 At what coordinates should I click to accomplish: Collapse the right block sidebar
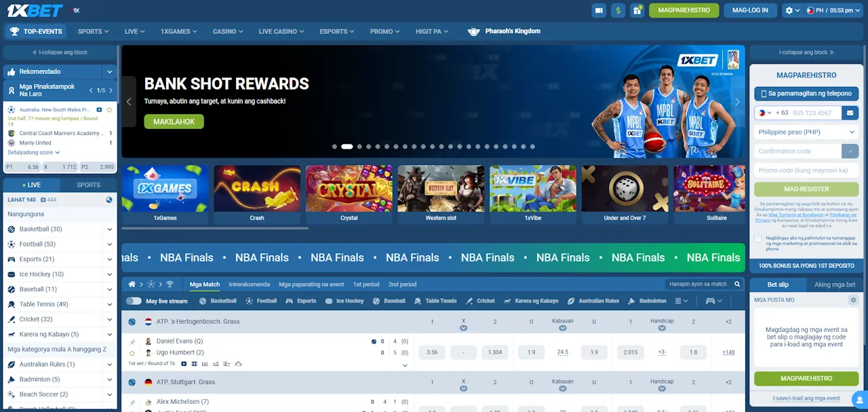point(806,52)
